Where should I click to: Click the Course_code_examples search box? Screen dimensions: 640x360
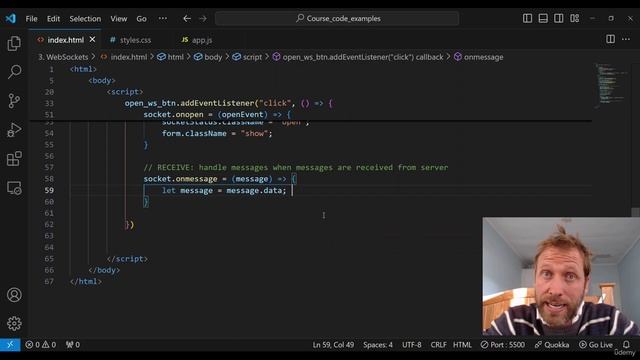click(337, 18)
